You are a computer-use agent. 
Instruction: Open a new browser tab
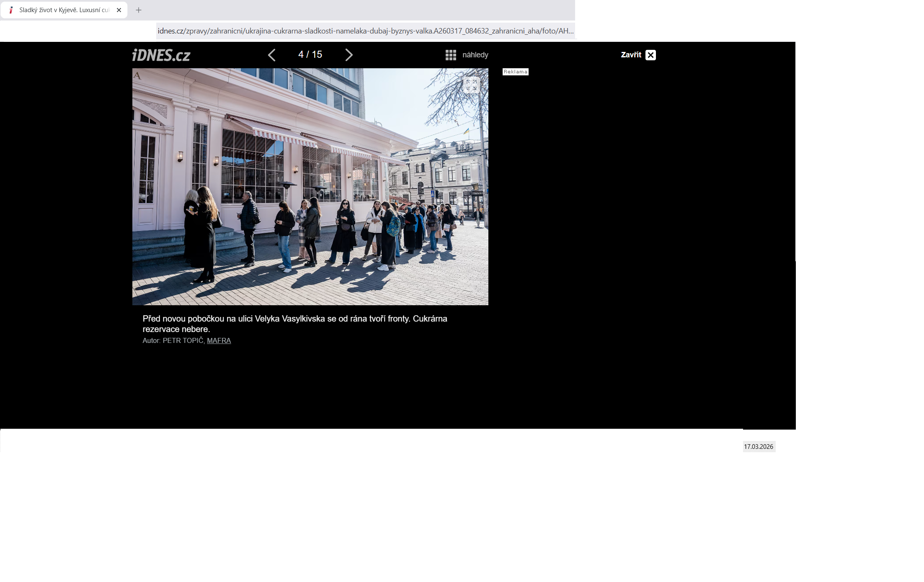[x=139, y=10]
